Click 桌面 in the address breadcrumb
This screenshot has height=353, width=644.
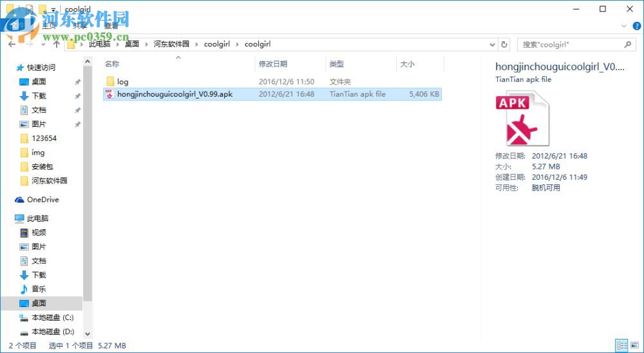point(132,44)
